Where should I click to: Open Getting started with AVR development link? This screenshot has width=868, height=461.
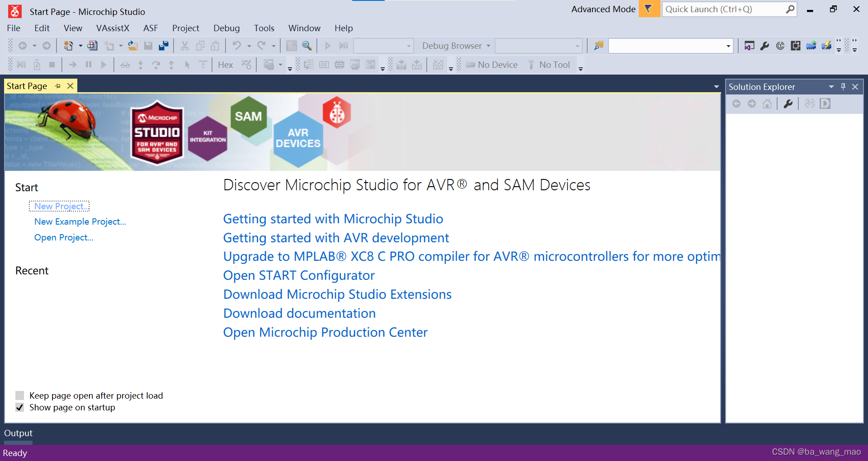336,238
